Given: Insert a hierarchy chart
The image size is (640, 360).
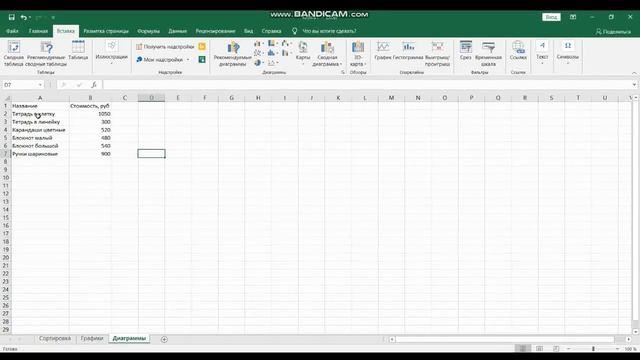Looking at the screenshot, I should (x=272, y=43).
